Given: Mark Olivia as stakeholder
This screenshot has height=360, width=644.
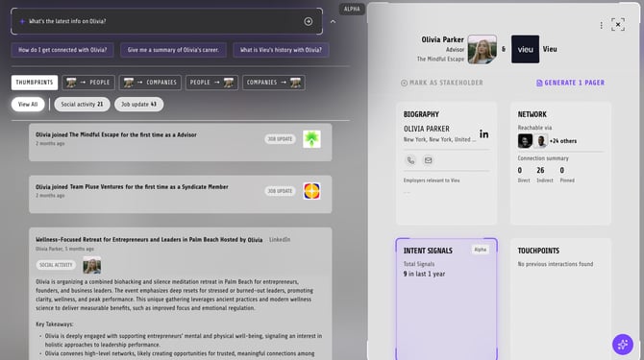Looking at the screenshot, I should click(x=442, y=83).
